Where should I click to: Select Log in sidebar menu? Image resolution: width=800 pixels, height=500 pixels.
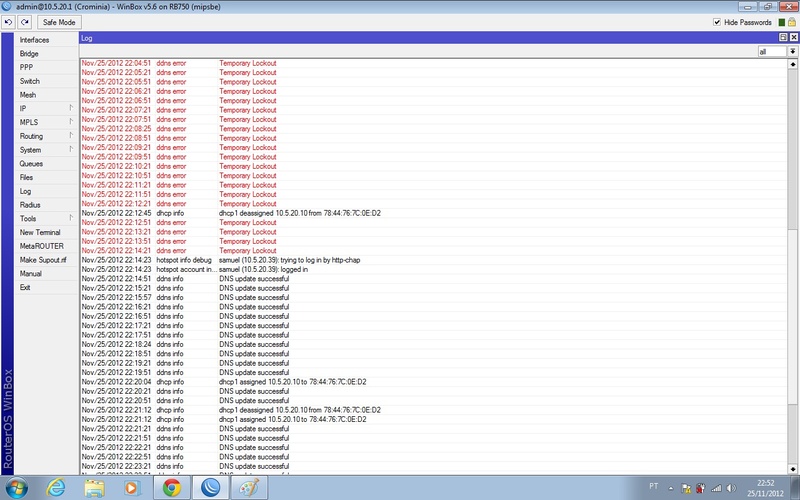coord(46,191)
